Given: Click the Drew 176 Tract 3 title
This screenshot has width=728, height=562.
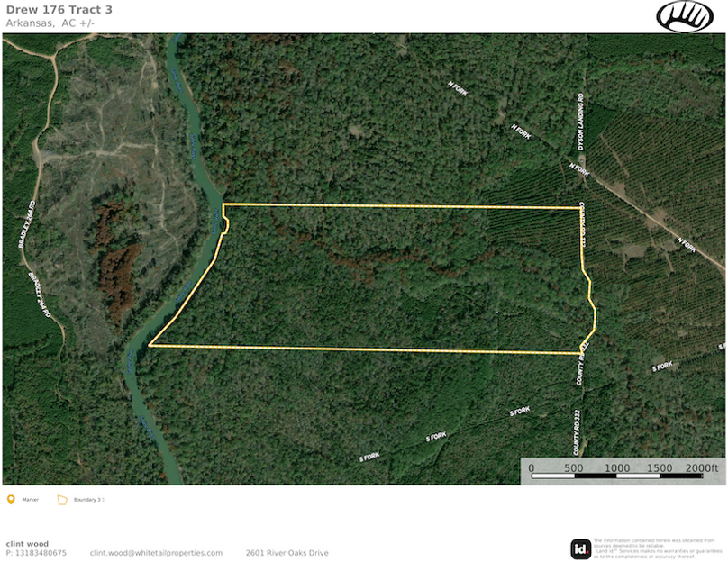Looking at the screenshot, I should pyautogui.click(x=59, y=10).
